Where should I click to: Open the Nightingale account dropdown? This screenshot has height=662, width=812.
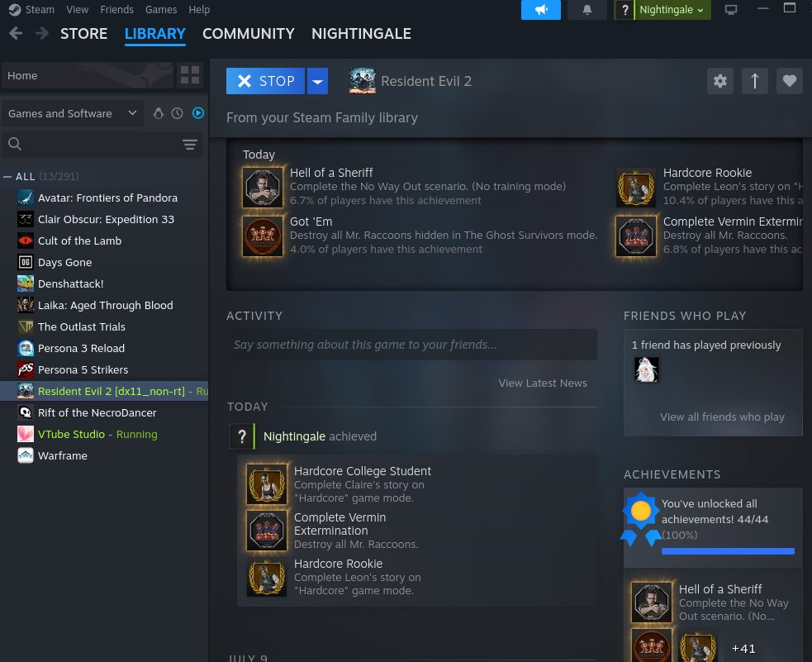tap(672, 10)
